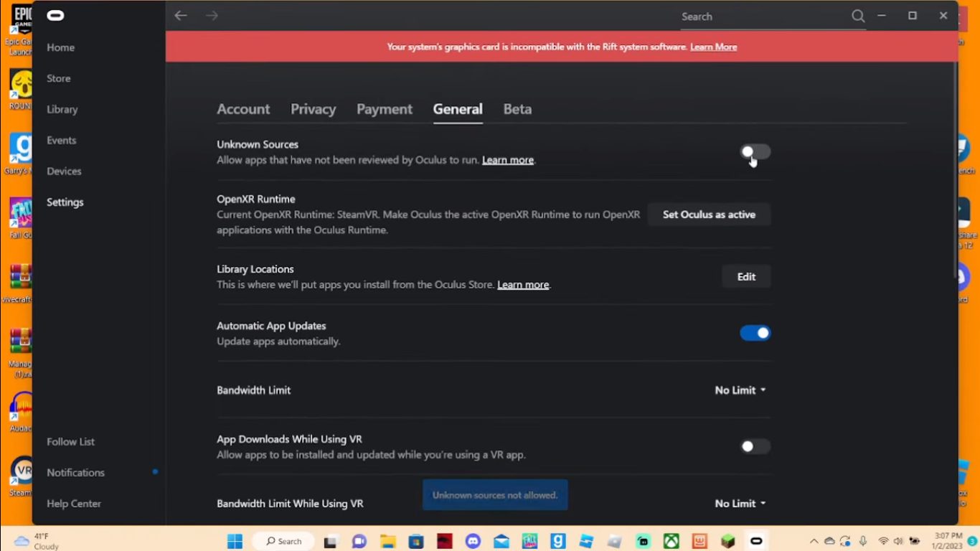
Task: Open Notifications in the sidebar
Action: pos(75,473)
